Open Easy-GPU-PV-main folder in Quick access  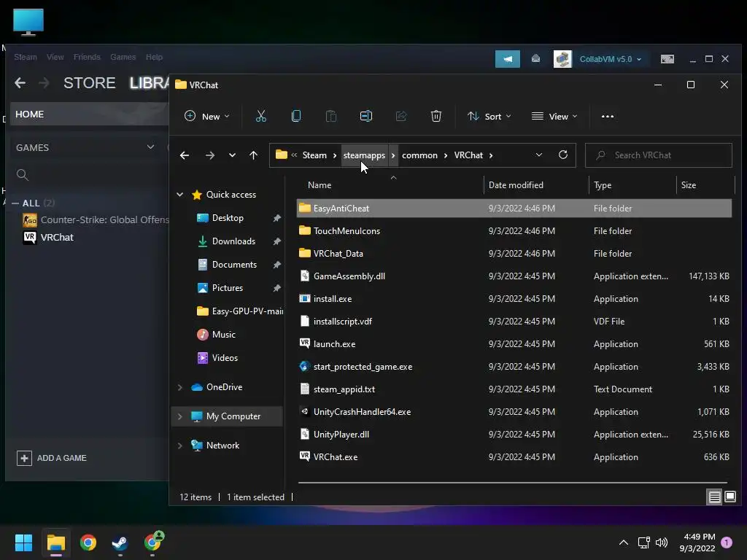(240, 311)
